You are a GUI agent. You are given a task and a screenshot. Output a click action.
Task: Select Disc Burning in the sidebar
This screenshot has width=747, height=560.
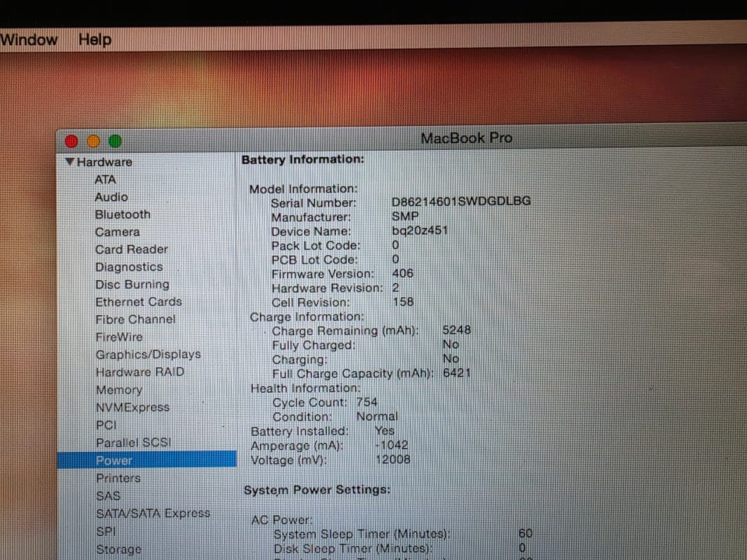pyautogui.click(x=132, y=285)
